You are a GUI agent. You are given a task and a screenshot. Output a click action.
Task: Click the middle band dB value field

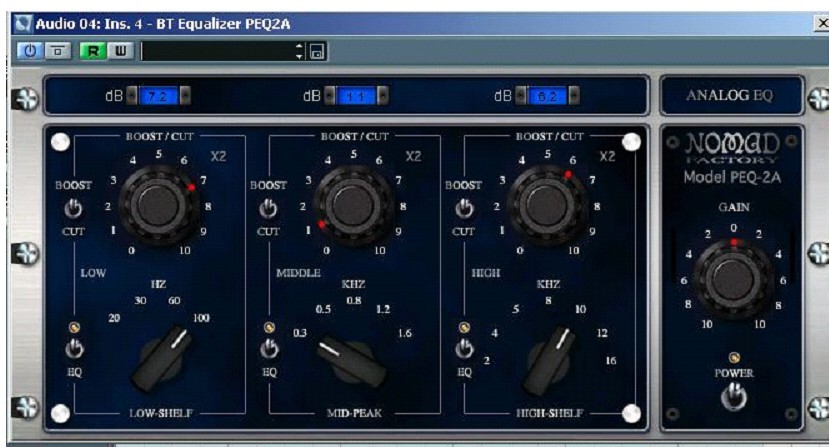point(354,97)
